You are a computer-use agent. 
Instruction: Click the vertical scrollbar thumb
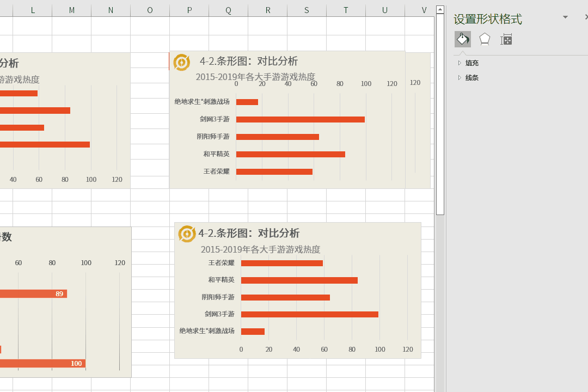[x=440, y=114]
